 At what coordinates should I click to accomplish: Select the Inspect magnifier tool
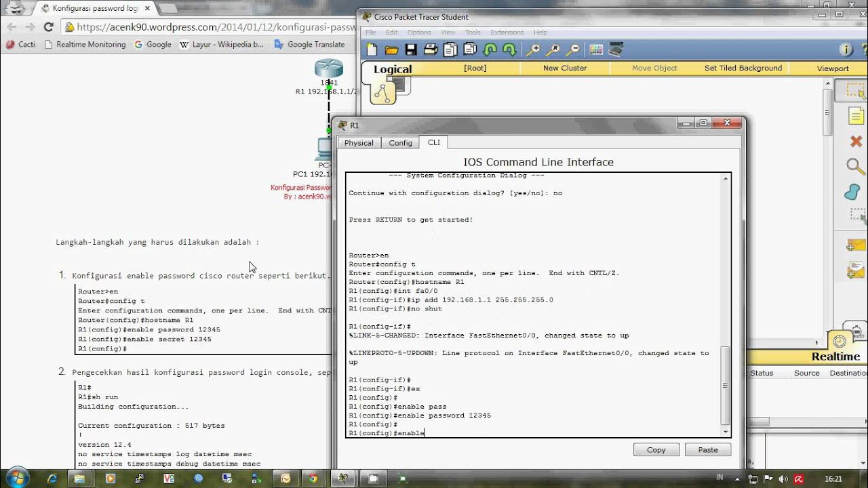click(856, 166)
